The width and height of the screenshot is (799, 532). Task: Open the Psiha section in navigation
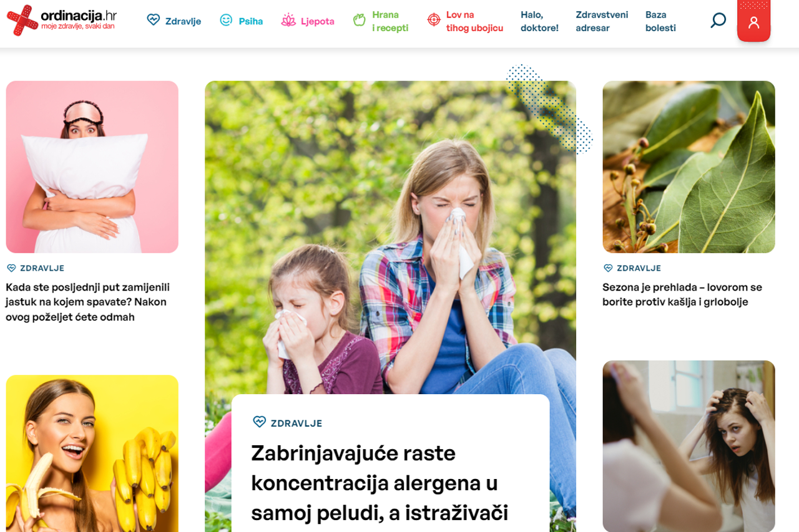[x=251, y=21]
